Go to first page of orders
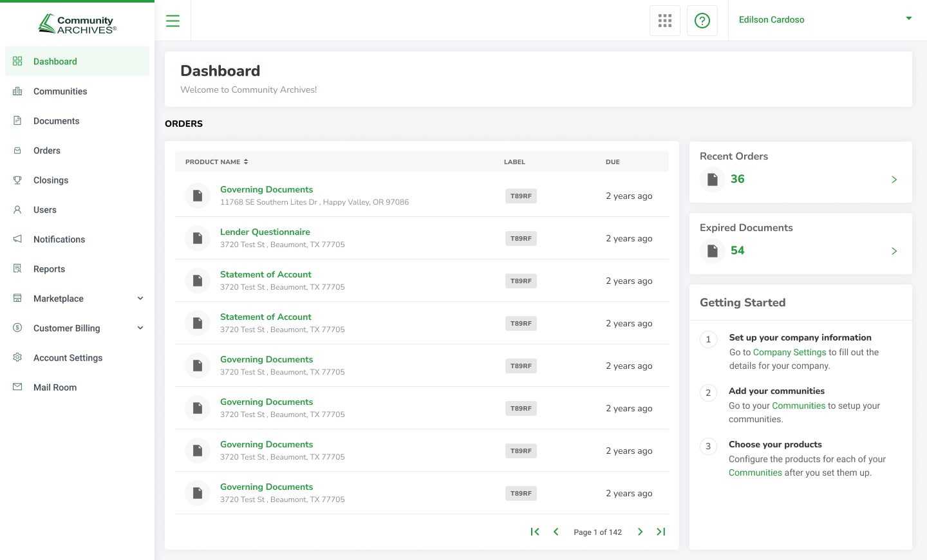The width and height of the screenshot is (927, 560). [535, 532]
